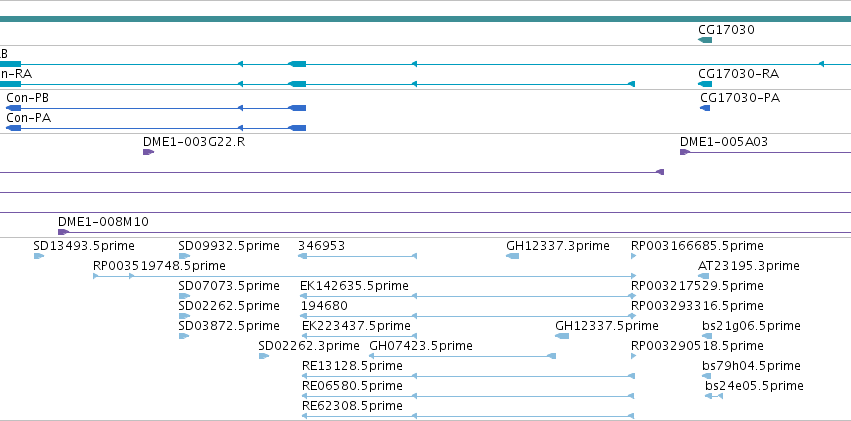Click the EK142635.5prime label
Image resolution: width=851 pixels, height=421 pixels.
pos(354,286)
